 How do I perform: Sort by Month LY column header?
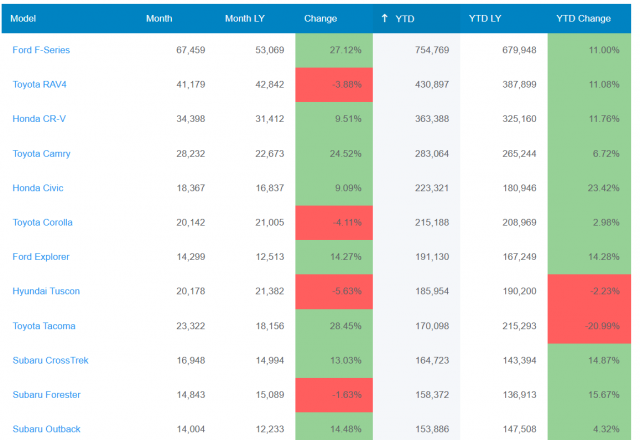coord(245,18)
